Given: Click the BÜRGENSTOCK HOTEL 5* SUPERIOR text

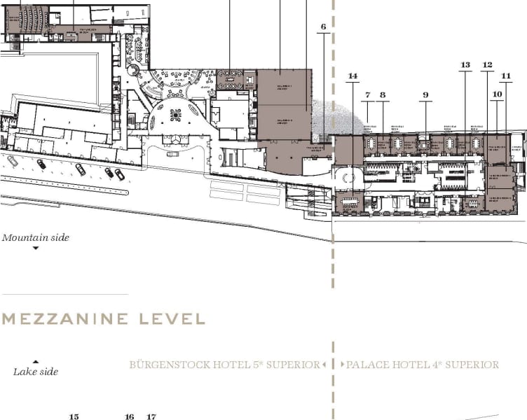Looking at the screenshot, I should 224,365.
